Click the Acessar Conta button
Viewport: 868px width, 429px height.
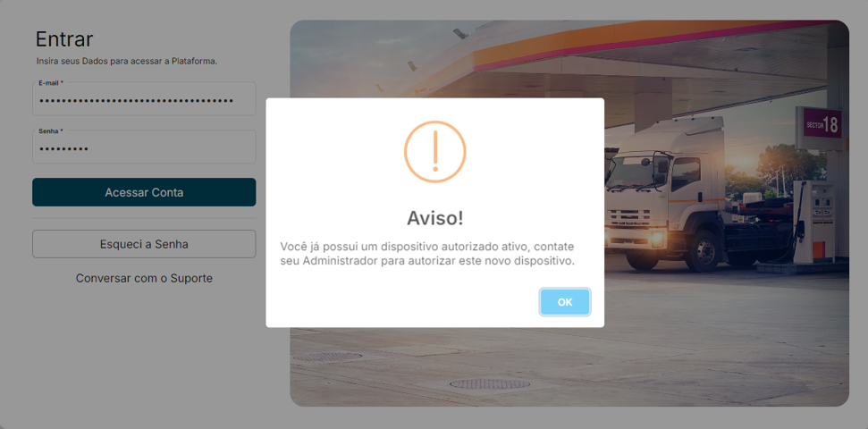[x=144, y=192]
